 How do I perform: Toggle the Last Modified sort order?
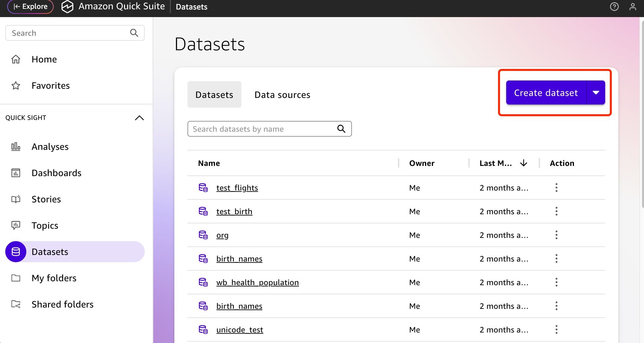(524, 163)
